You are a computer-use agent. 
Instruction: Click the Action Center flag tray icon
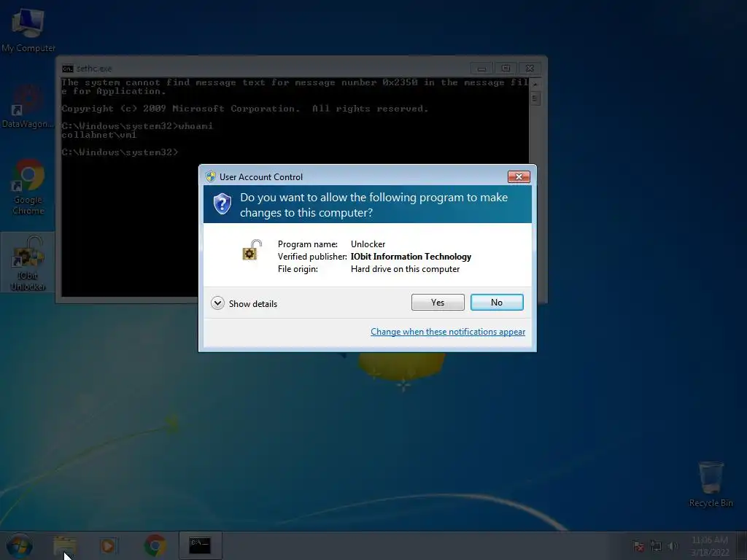point(639,546)
